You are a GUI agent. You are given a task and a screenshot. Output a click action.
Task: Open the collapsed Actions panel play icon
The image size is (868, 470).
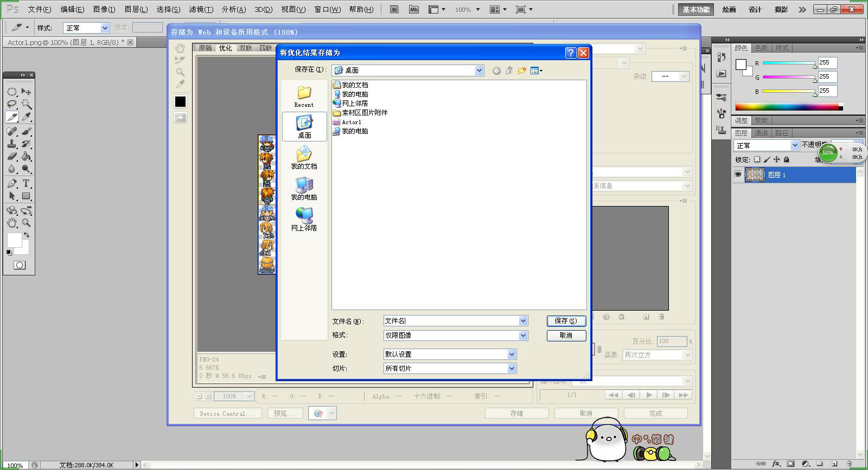722,73
